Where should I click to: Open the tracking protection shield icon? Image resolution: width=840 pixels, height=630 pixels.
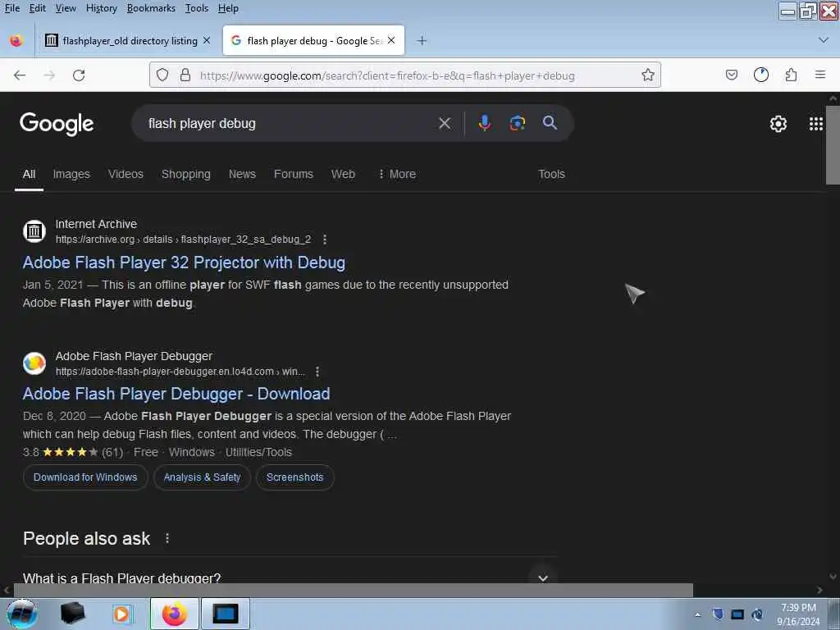coord(162,75)
